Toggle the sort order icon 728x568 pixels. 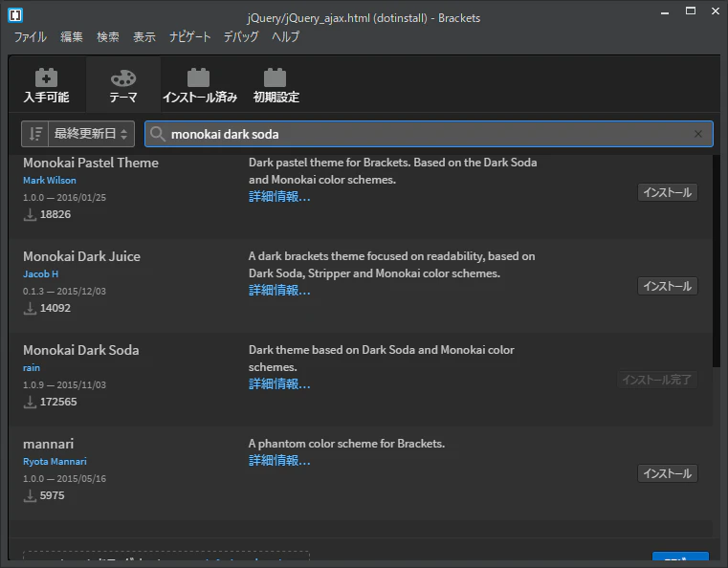pyautogui.click(x=35, y=134)
